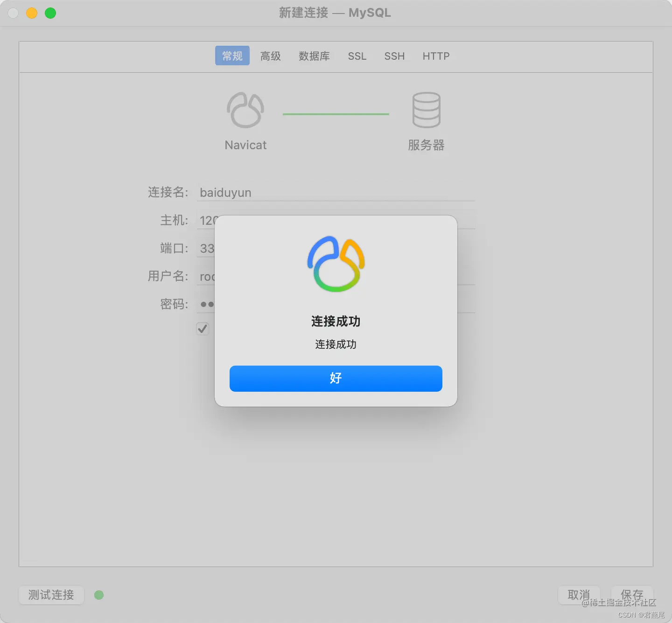Switch to the SSL tab
Viewport: 672px width, 623px height.
357,56
